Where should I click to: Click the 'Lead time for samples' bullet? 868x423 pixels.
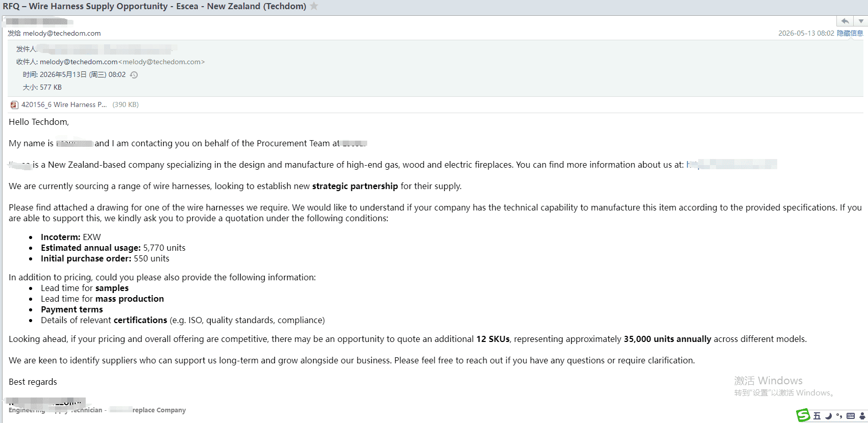[x=85, y=288]
